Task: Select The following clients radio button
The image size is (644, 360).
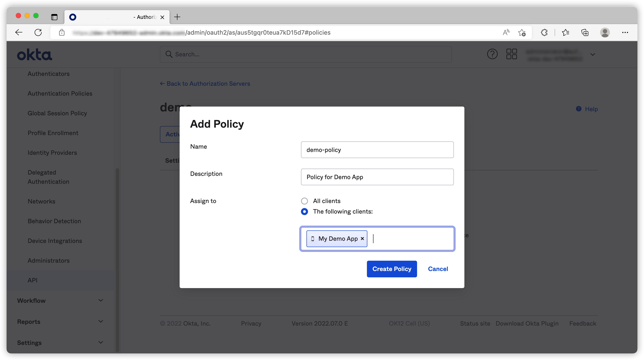Action: (x=304, y=212)
